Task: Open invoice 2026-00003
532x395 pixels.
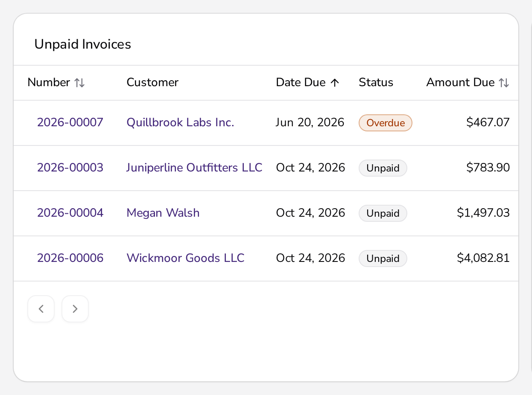Action: 70,168
